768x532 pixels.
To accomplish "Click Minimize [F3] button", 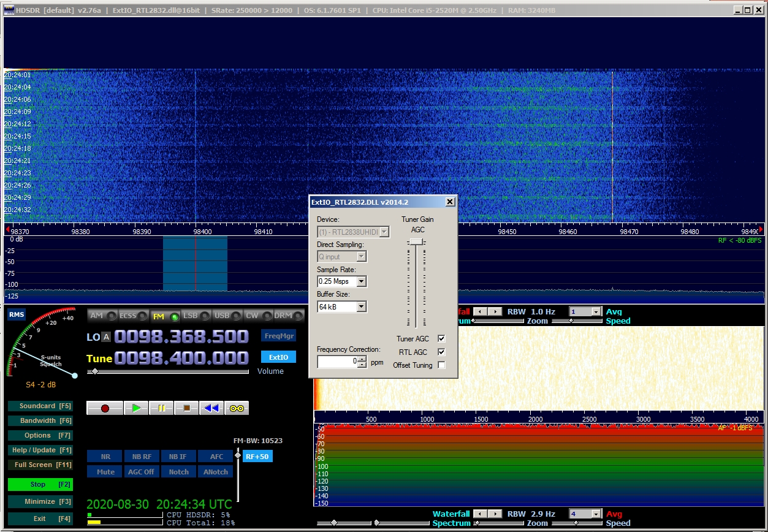I will pos(40,501).
